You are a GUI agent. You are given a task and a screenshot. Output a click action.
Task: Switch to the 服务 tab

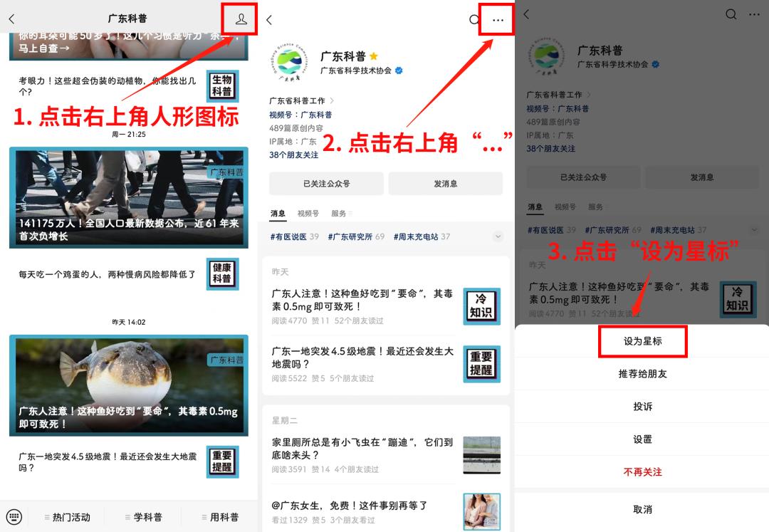[341, 213]
